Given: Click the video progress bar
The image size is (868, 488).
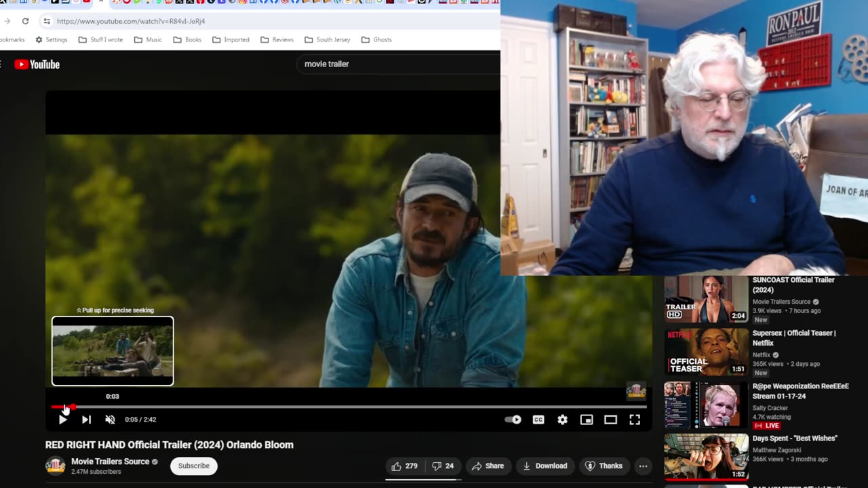Looking at the screenshot, I should tap(349, 407).
